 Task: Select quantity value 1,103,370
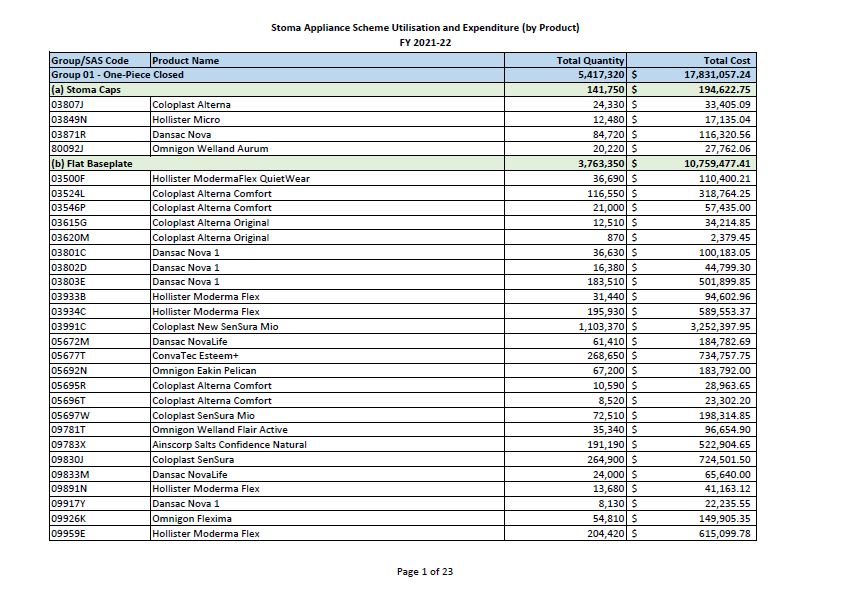point(566,326)
